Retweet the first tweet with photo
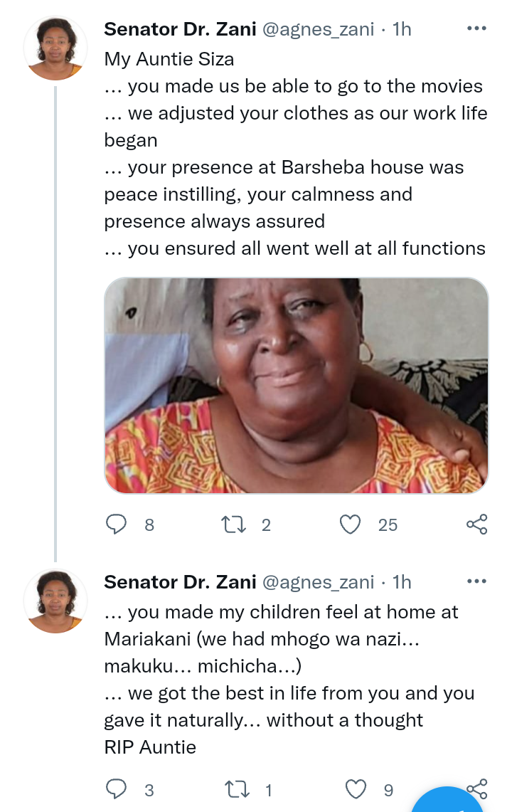The width and height of the screenshot is (512, 812). [x=233, y=524]
